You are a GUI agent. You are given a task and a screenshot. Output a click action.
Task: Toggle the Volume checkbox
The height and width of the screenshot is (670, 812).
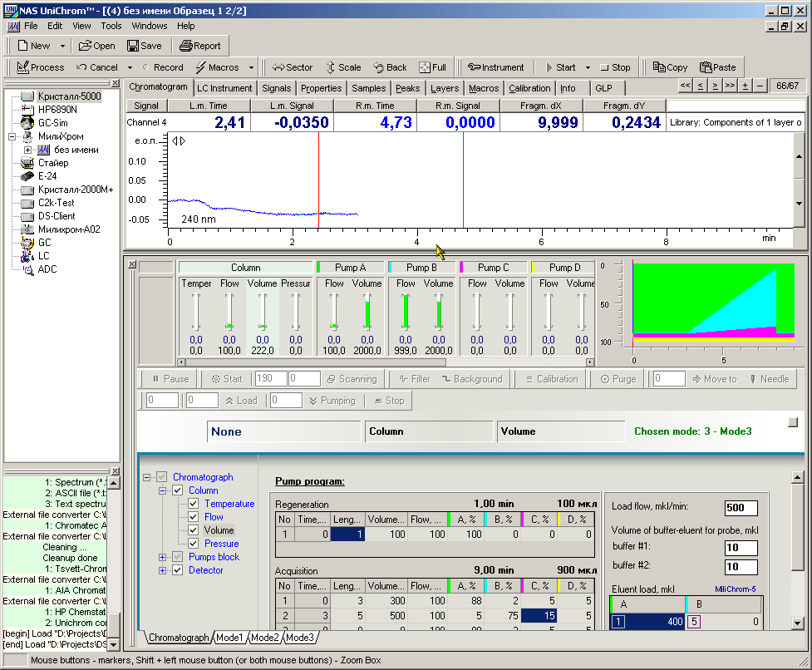coord(193,530)
